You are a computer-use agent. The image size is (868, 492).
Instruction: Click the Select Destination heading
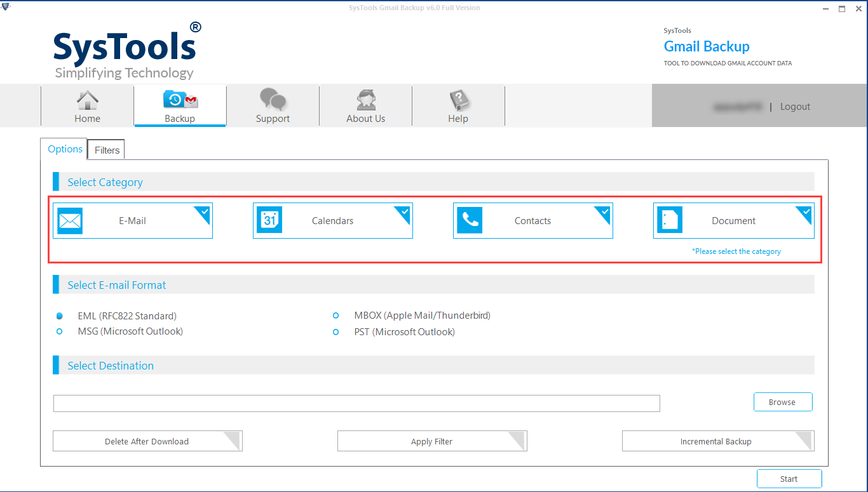(111, 366)
